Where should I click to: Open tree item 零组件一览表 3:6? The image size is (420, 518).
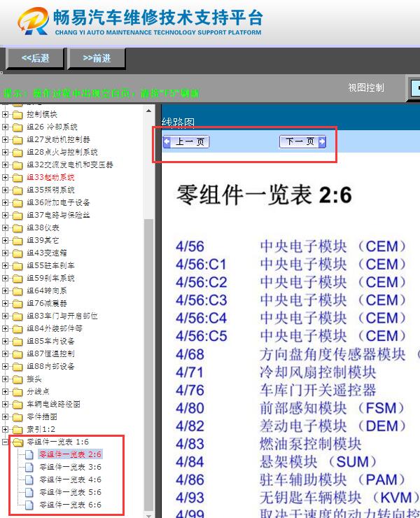coord(70,467)
